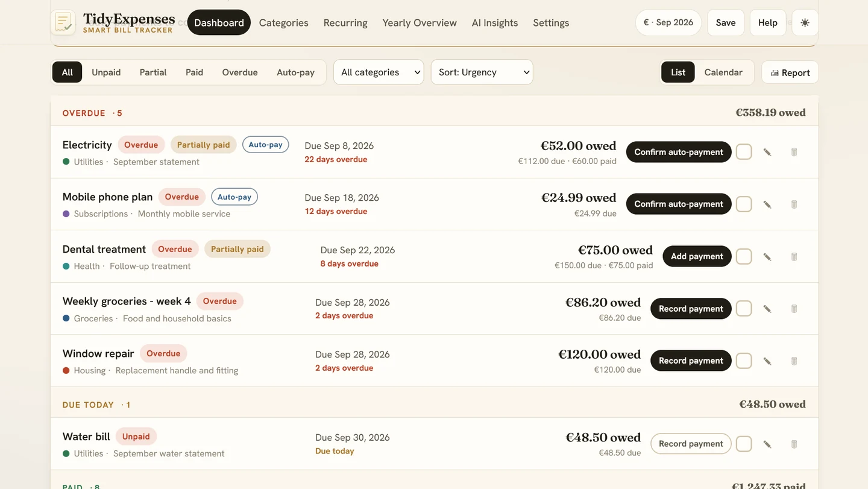868x489 pixels.
Task: Click the Partially paid badge on Dental treatment
Action: pyautogui.click(x=237, y=249)
